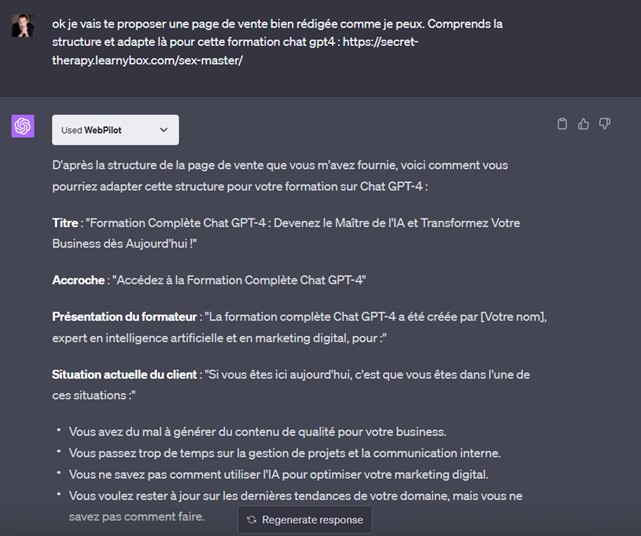Click the bold 'Titre' label
This screenshot has height=536, width=641.
pyautogui.click(x=65, y=223)
